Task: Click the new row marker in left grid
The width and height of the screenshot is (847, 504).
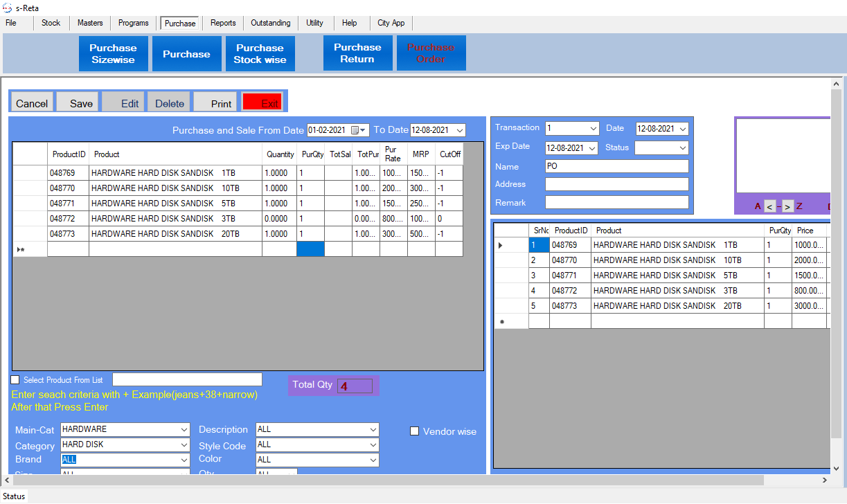Action: (x=21, y=249)
